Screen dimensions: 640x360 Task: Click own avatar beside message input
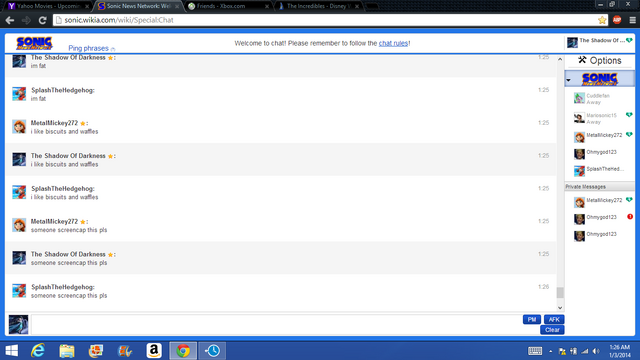18,324
